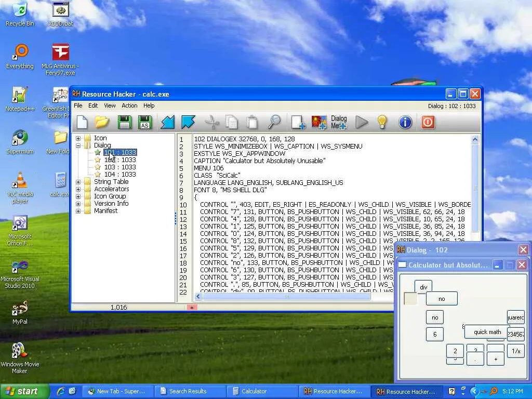Select Microsoft Visual Studio 2010 shortcut
Viewport: 532px width, 399px height.
coord(20,273)
